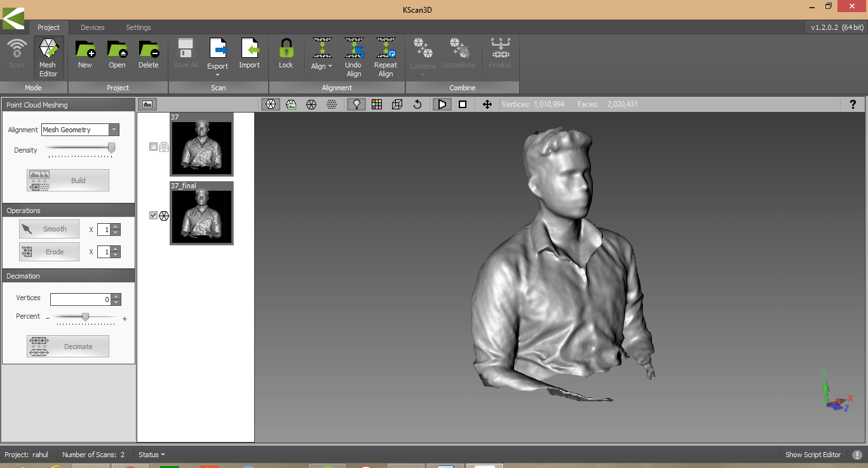Increase the Smooth multiplier value
This screenshot has width=868, height=468.
(x=116, y=226)
